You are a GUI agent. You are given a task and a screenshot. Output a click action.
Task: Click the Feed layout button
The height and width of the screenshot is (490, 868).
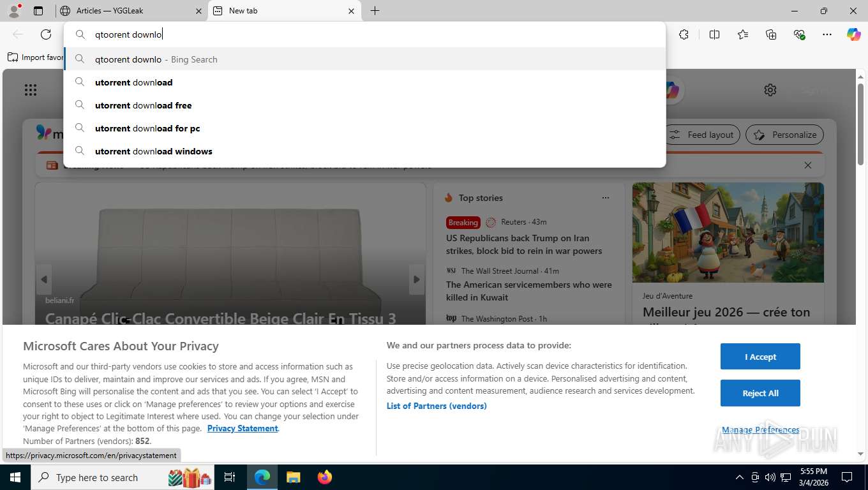(702, 135)
